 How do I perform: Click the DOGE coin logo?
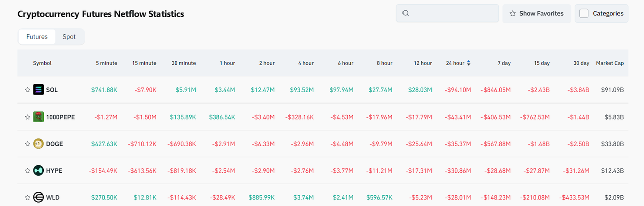coord(39,144)
